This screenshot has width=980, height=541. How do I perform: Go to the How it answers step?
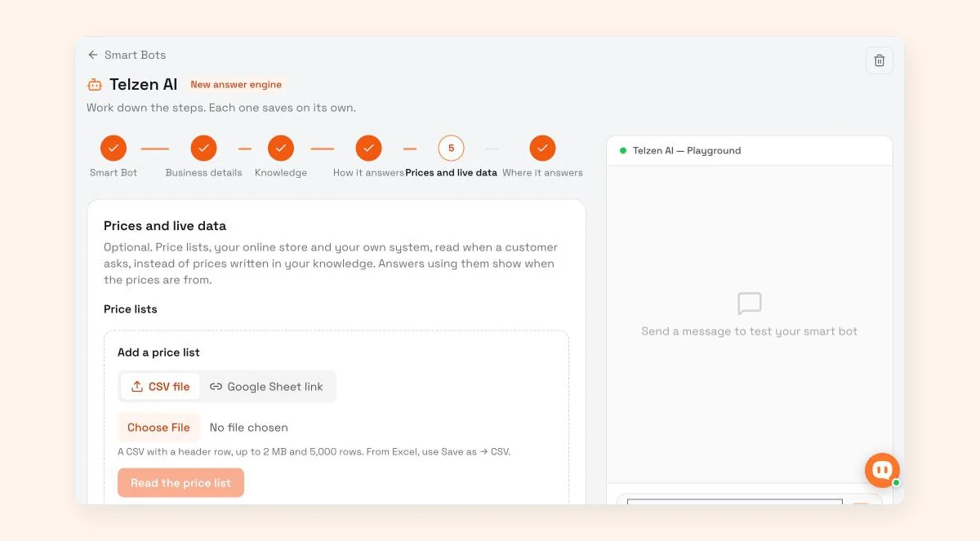pyautogui.click(x=368, y=148)
